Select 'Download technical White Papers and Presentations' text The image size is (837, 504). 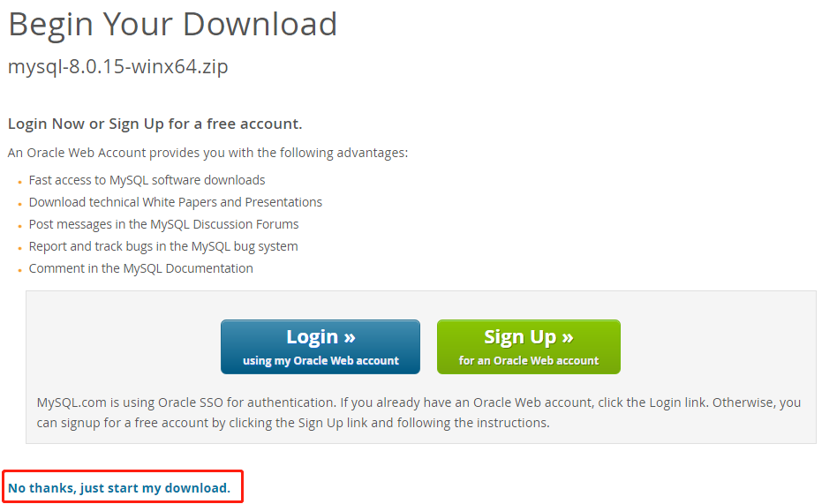[176, 202]
